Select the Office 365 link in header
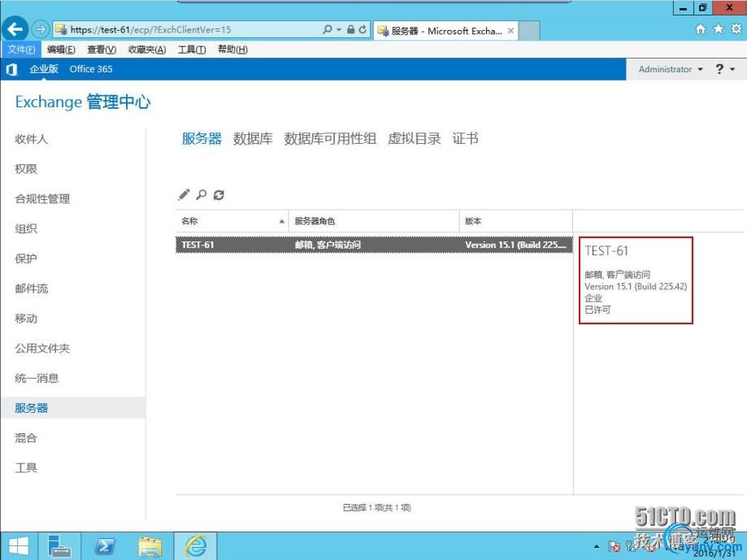 91,69
